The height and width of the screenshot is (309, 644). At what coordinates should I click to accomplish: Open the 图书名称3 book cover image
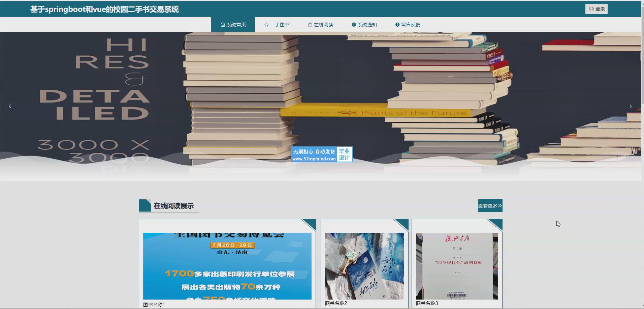tap(457, 266)
